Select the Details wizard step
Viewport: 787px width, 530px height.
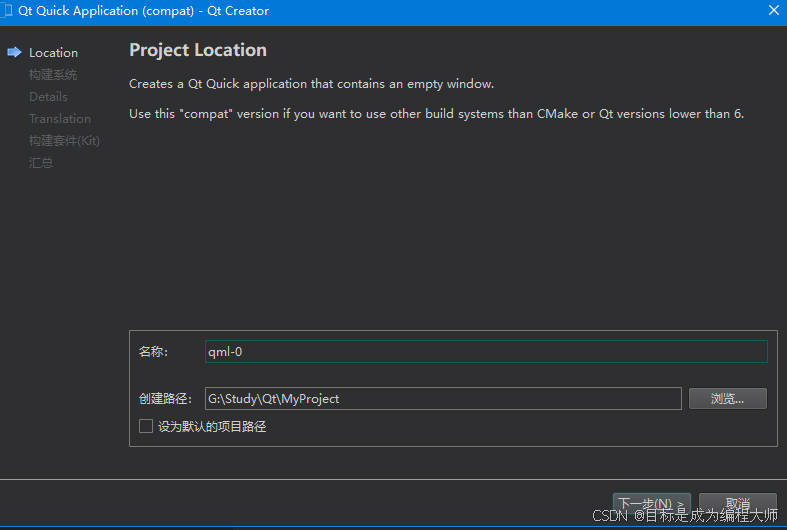(48, 97)
